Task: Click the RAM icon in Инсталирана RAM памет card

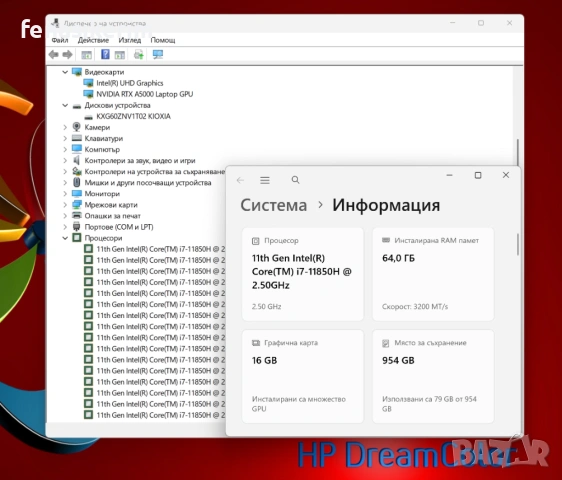Action: (386, 240)
